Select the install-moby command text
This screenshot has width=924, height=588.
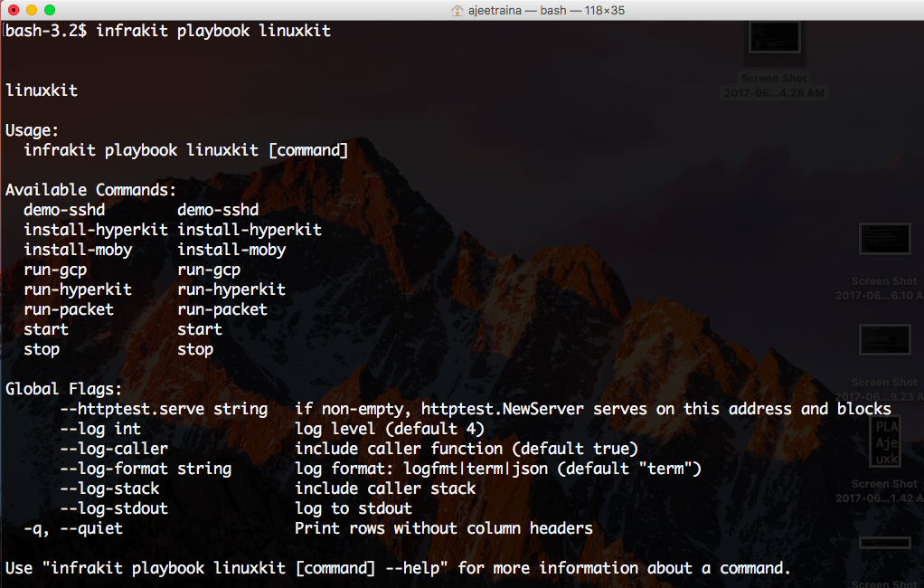pyautogui.click(x=78, y=249)
